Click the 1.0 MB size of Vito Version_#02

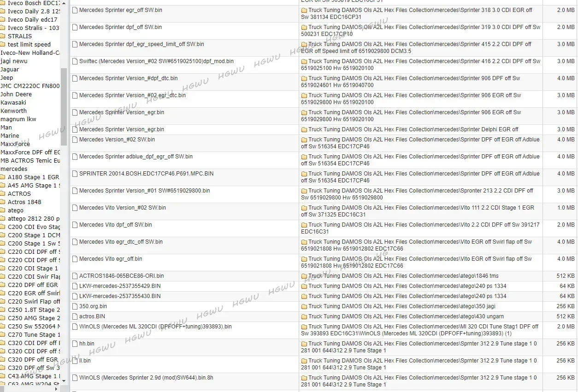566,208
